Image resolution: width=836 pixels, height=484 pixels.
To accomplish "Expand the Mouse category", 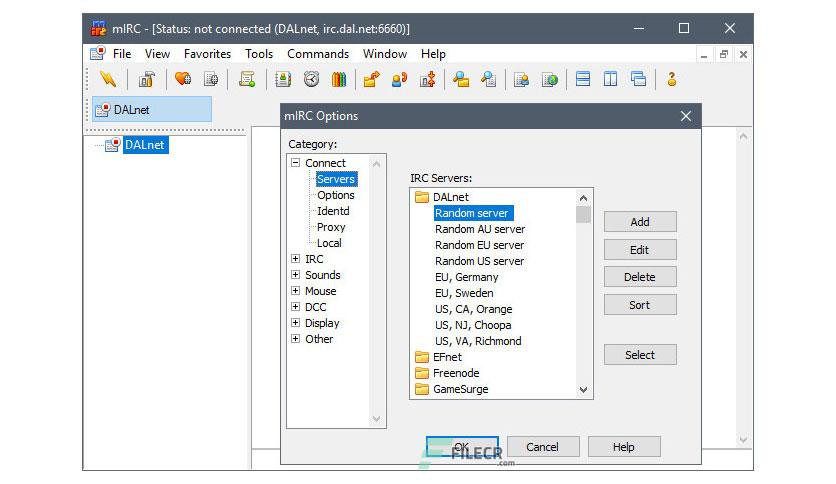I will 295,291.
